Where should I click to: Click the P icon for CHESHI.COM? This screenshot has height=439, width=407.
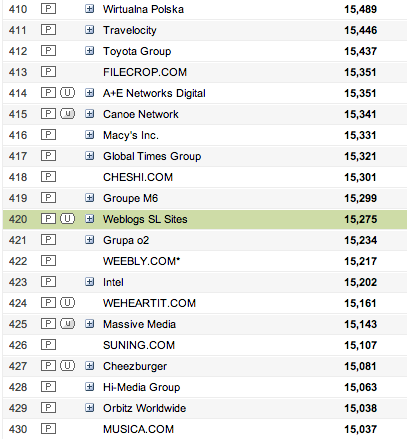[48, 177]
